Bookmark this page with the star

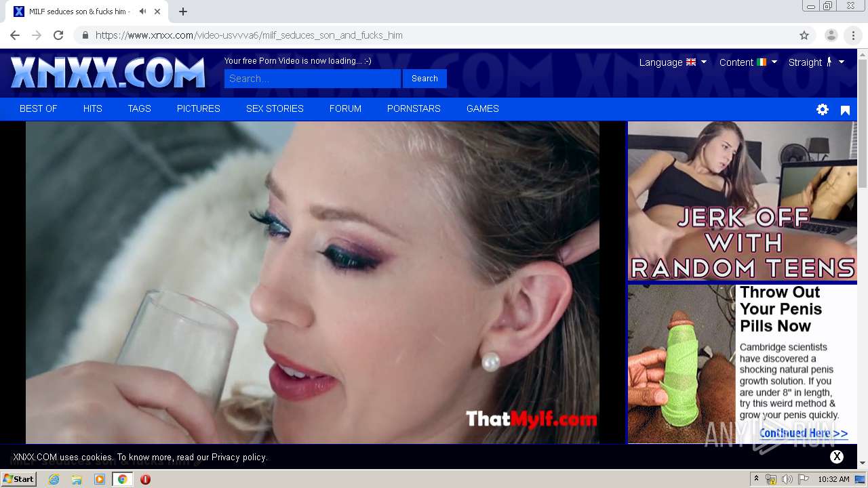tap(804, 35)
